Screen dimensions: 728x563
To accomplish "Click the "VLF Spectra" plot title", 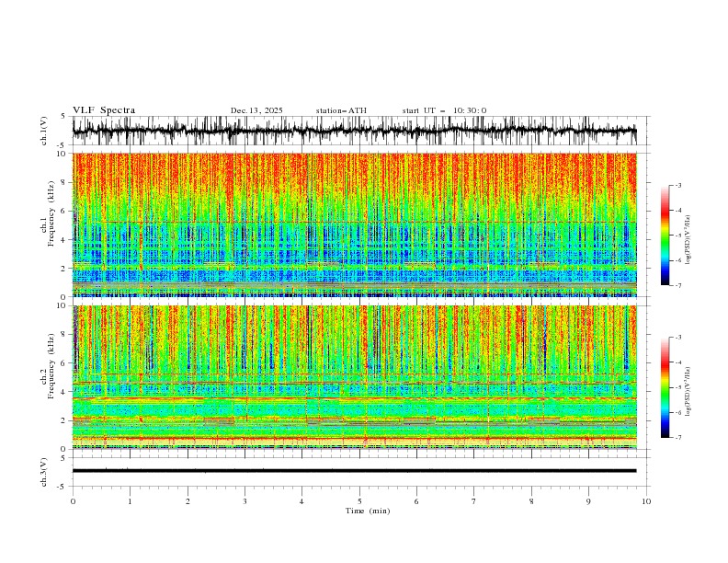I will (x=104, y=110).
